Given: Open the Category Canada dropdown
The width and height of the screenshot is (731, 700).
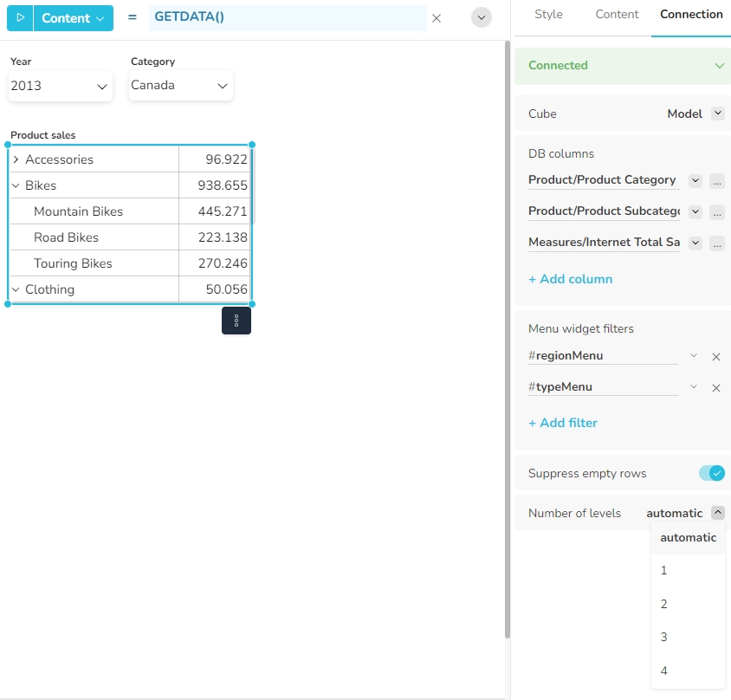Looking at the screenshot, I should point(180,86).
